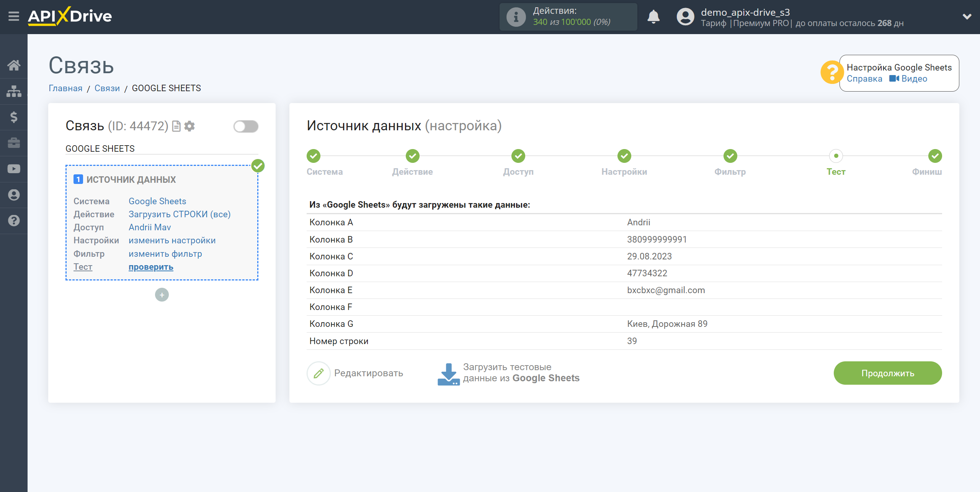Click GOOGLE SHEETS breadcrumb item
The height and width of the screenshot is (492, 980).
(165, 88)
